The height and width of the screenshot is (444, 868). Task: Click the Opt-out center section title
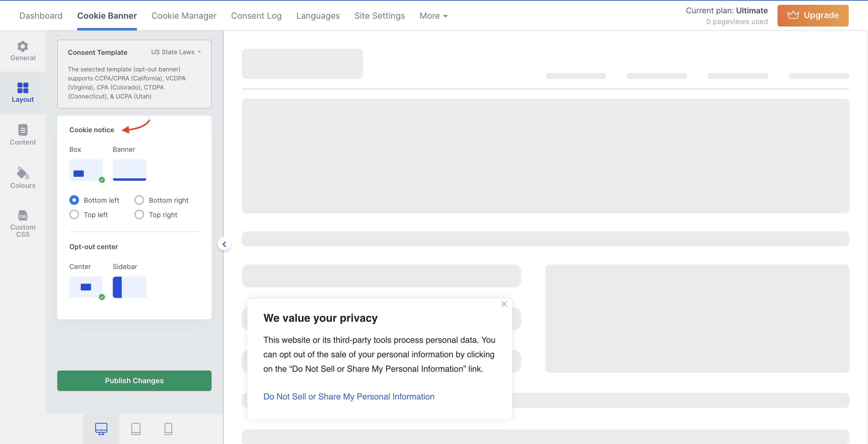click(94, 247)
